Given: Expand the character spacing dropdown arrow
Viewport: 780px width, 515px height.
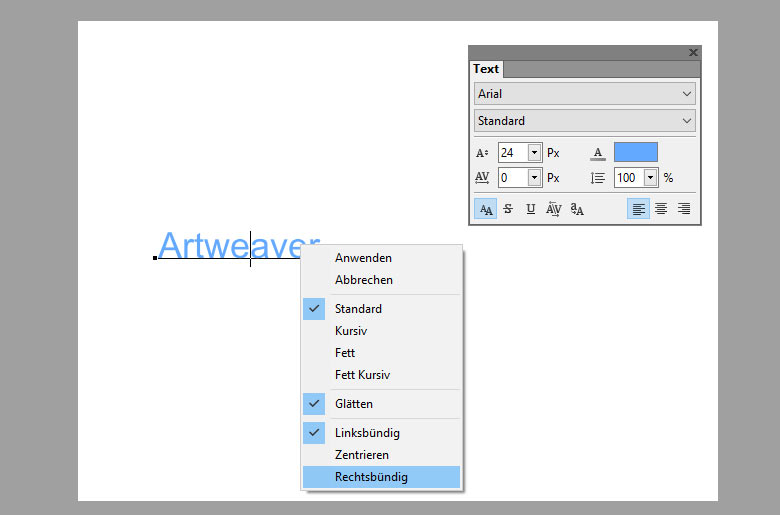Looking at the screenshot, I should click(534, 178).
